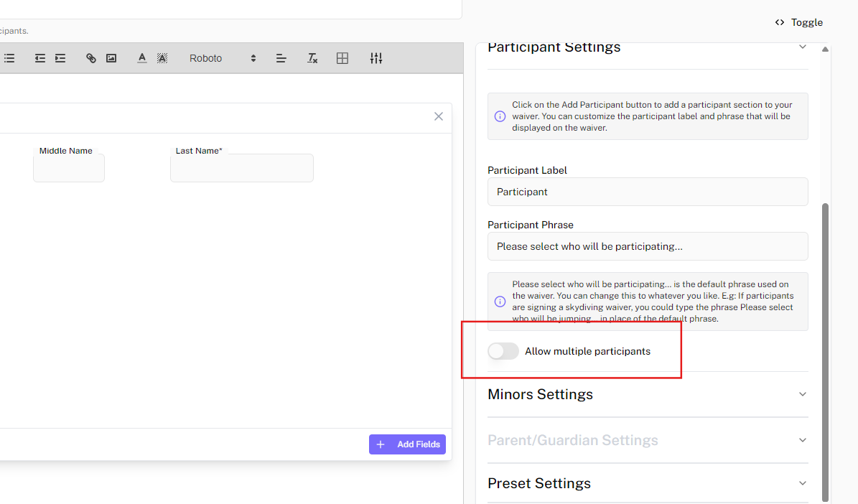Click the Add Fields button
Screen dimensions: 858x504
coord(408,444)
